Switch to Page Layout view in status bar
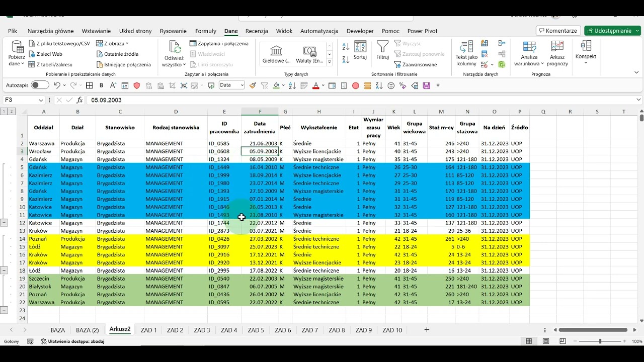Viewport: 644px width, 362px height. 546,341
